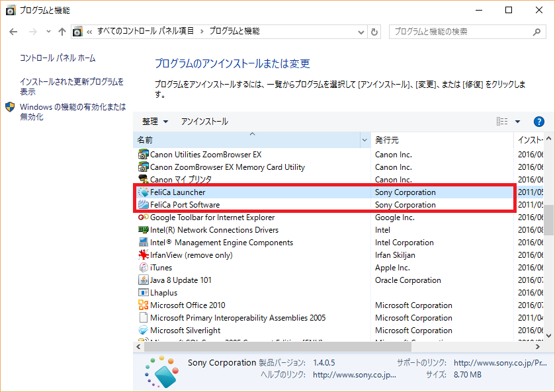Click the window title bar program icon
The width and height of the screenshot is (555, 392).
[x=11, y=11]
